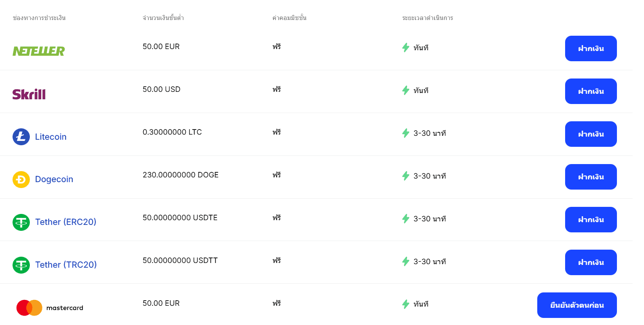Viewport: 644px width, 325px height.
Task: Select the Tether (TRC20) link
Action: (66, 265)
